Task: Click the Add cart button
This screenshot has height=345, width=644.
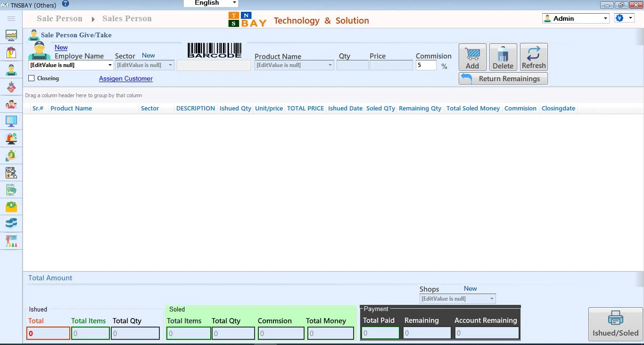Action: pyautogui.click(x=472, y=57)
